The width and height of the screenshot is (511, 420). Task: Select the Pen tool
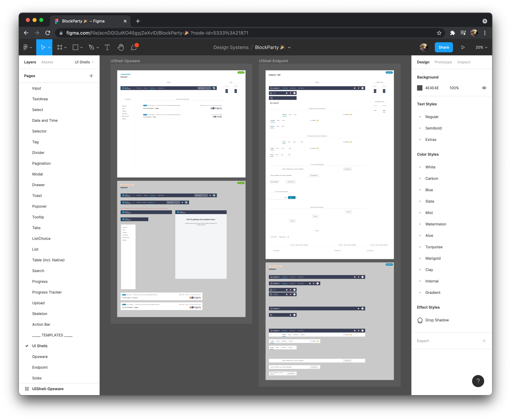pyautogui.click(x=91, y=47)
